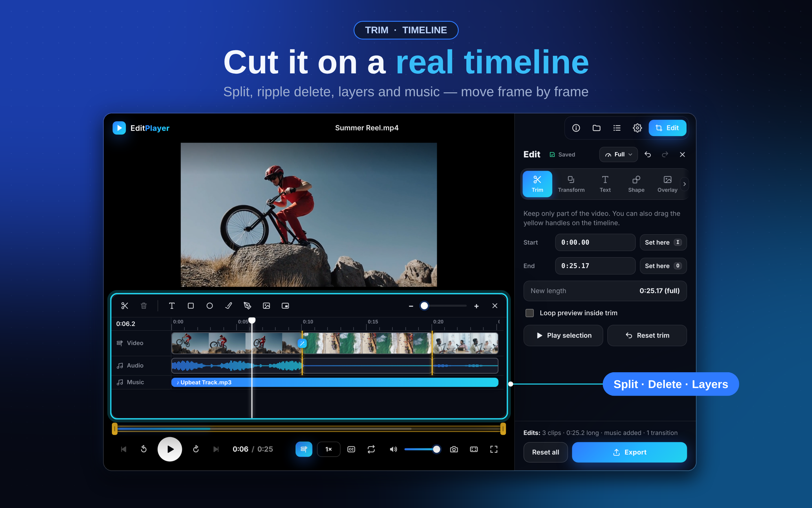This screenshot has height=508, width=812.
Task: Zoom in the timeline with plus icon
Action: tap(476, 306)
